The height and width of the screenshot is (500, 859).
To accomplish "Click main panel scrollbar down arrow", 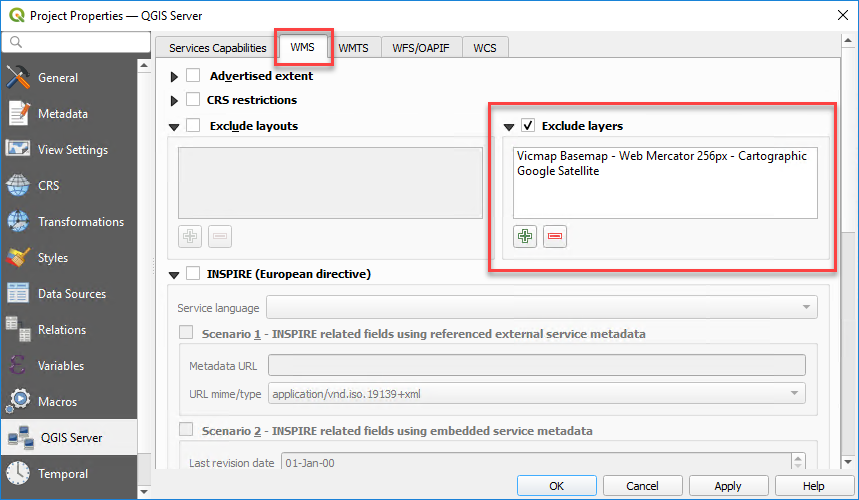I will (x=848, y=462).
